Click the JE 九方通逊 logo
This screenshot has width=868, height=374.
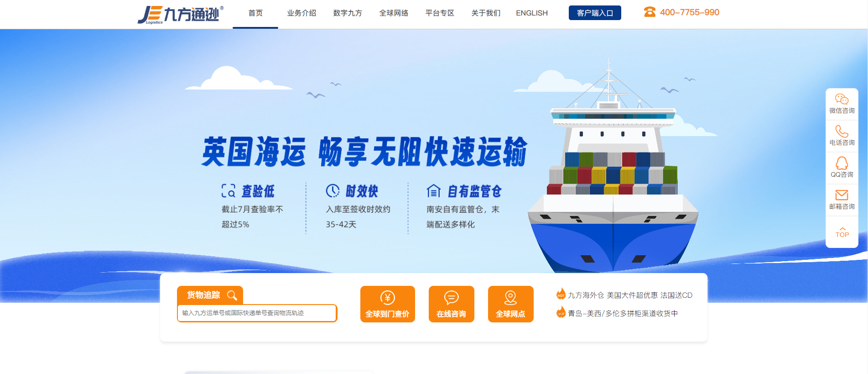[181, 15]
